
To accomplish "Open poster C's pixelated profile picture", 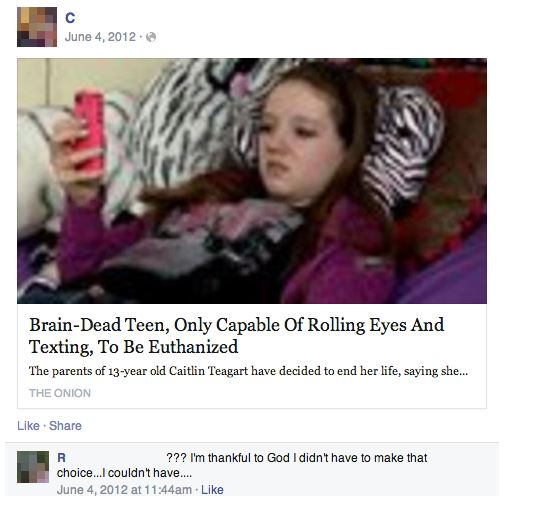I will pyautogui.click(x=37, y=27).
